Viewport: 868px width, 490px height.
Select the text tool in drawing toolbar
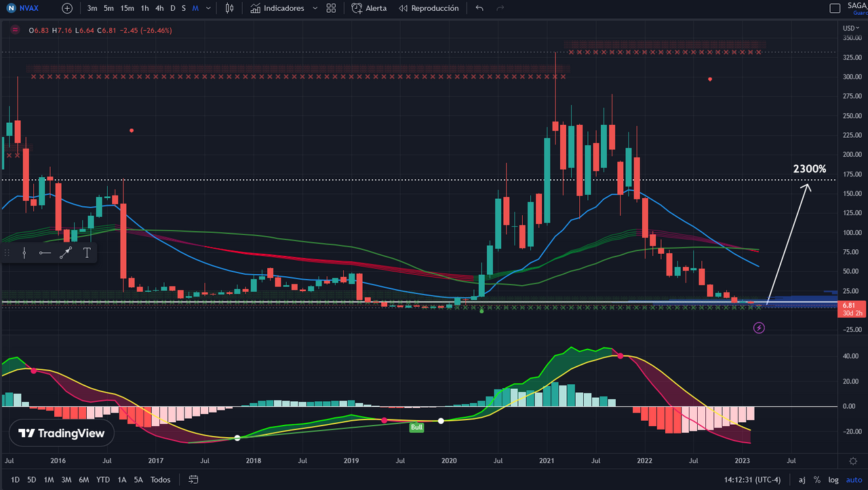(x=87, y=253)
